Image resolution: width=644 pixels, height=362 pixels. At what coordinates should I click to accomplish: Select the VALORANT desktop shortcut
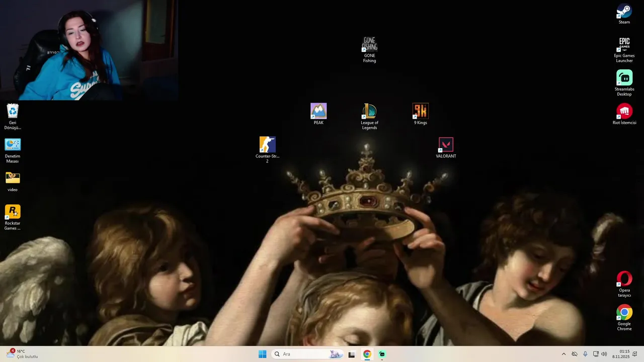446,148
